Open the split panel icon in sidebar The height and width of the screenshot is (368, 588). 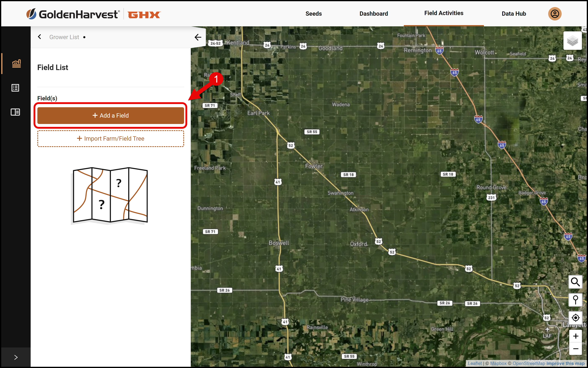coord(15,112)
